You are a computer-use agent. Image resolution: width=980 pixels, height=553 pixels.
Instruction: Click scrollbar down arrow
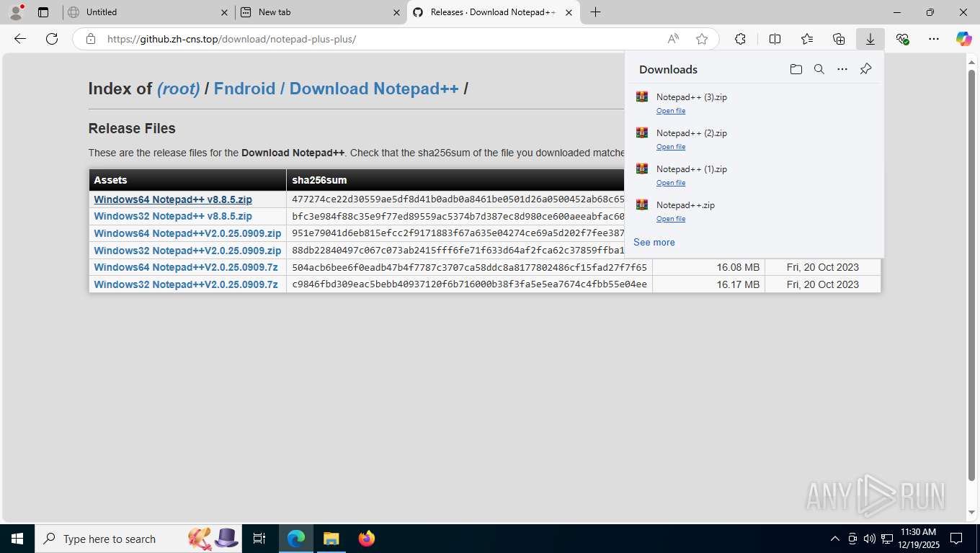971,513
